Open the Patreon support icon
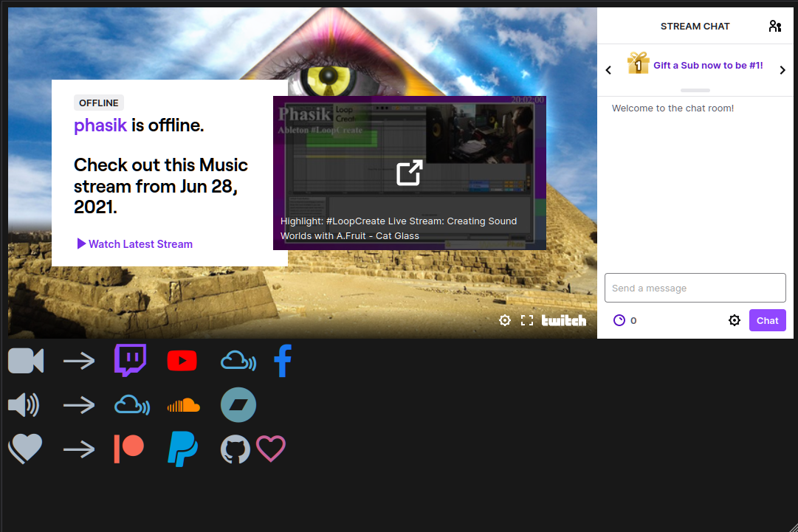 (128, 449)
